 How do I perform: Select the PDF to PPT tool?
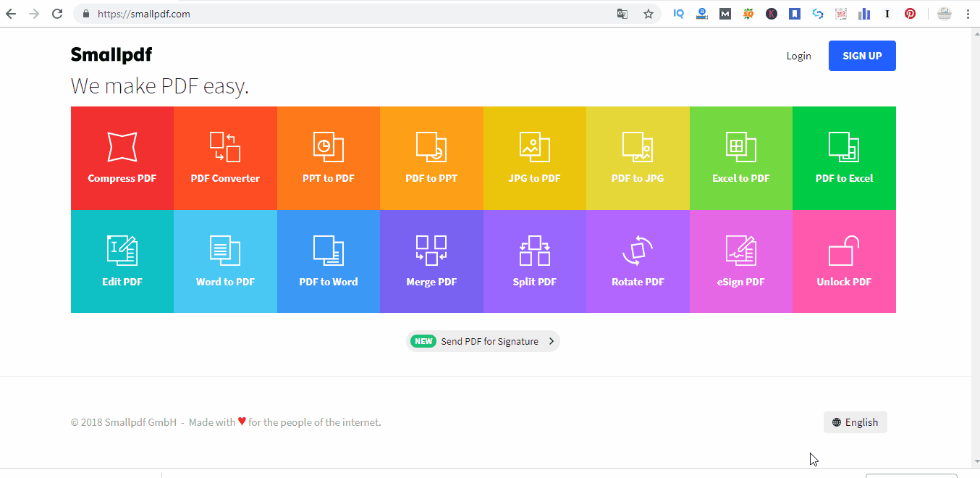pos(431,158)
